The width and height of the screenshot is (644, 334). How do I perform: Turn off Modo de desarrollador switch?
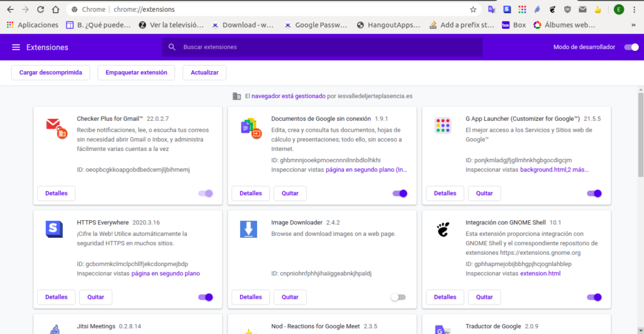pos(631,47)
